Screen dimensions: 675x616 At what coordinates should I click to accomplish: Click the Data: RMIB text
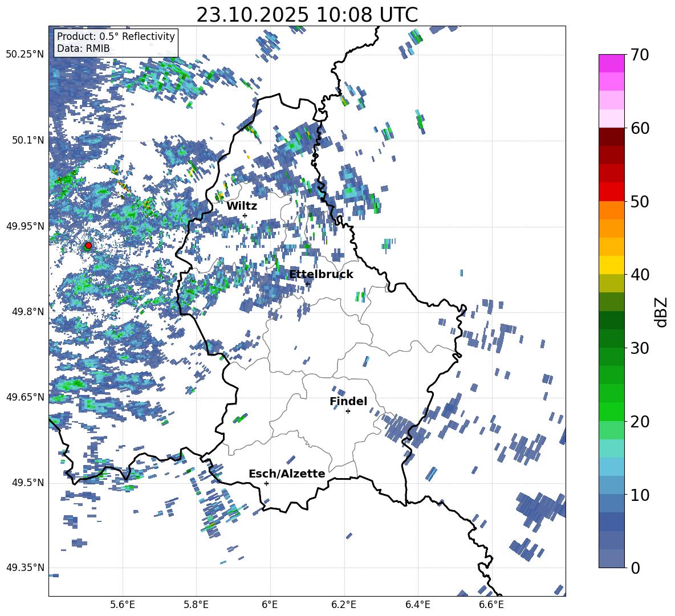83,48
